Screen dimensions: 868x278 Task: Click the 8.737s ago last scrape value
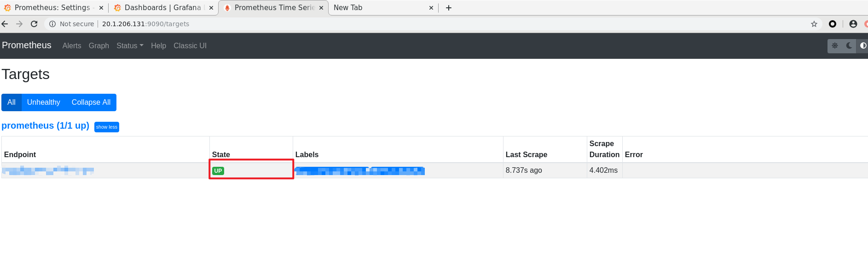[524, 170]
